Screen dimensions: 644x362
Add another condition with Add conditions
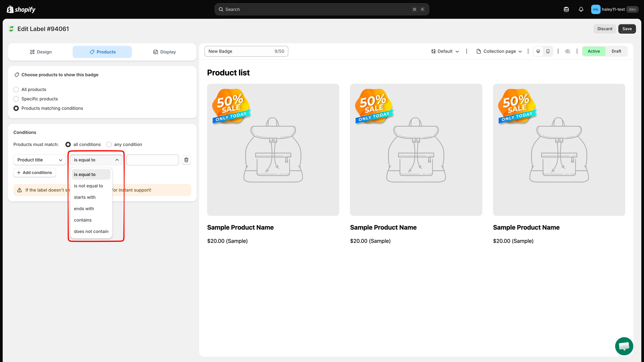pyautogui.click(x=35, y=173)
